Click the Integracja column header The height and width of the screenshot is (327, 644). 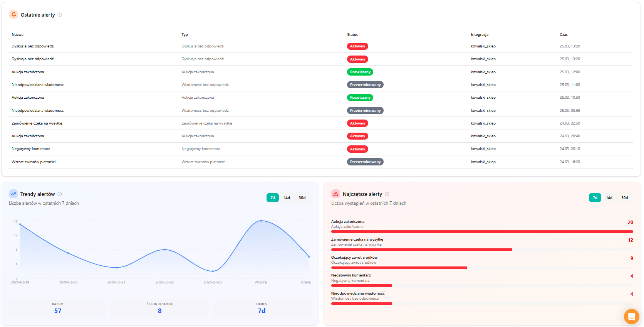click(480, 35)
